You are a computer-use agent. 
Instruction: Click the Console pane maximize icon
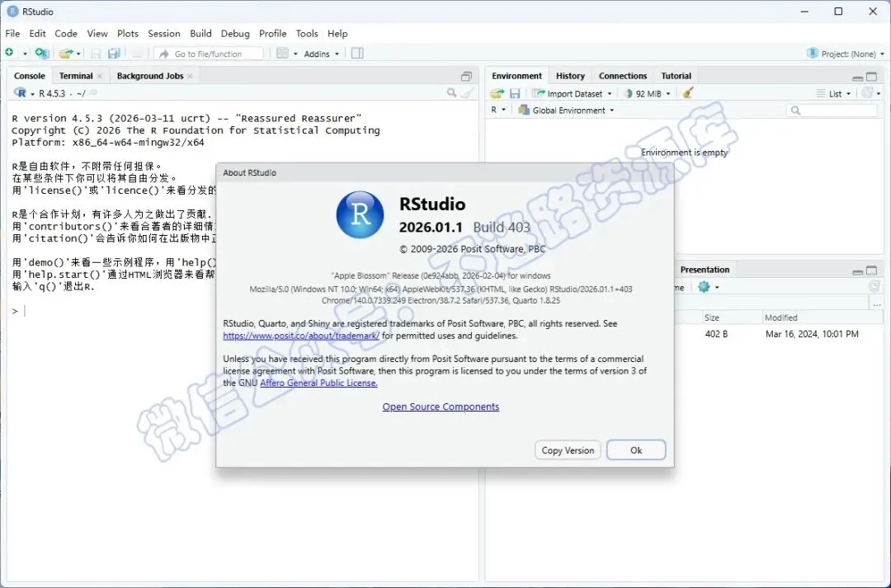pos(466,76)
